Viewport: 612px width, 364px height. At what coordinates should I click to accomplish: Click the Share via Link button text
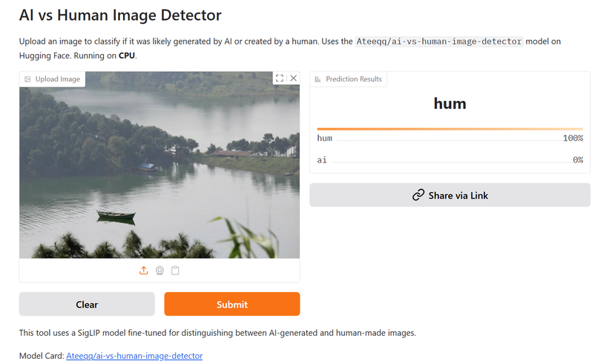click(x=458, y=196)
